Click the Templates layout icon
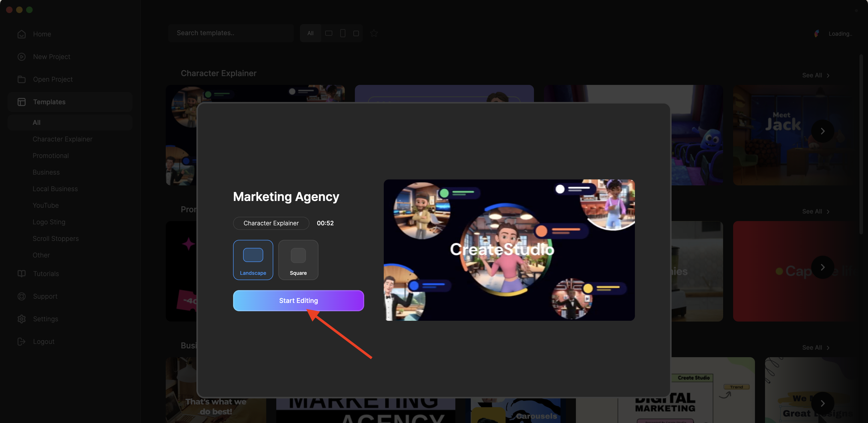 tap(22, 102)
